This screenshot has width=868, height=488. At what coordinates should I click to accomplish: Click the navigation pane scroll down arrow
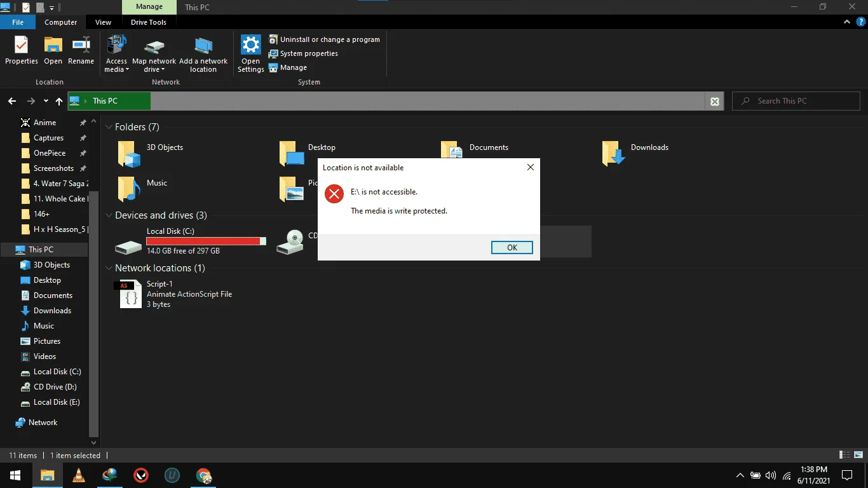click(x=94, y=442)
